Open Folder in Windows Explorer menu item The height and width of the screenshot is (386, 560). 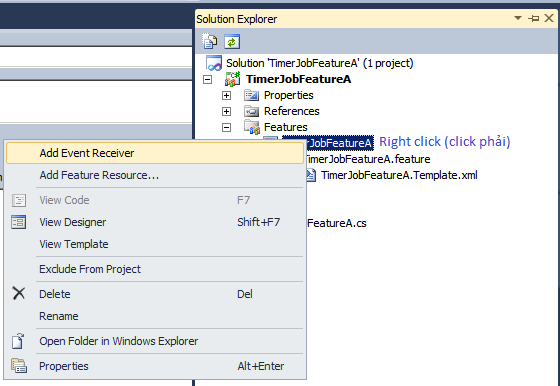pyautogui.click(x=155, y=341)
